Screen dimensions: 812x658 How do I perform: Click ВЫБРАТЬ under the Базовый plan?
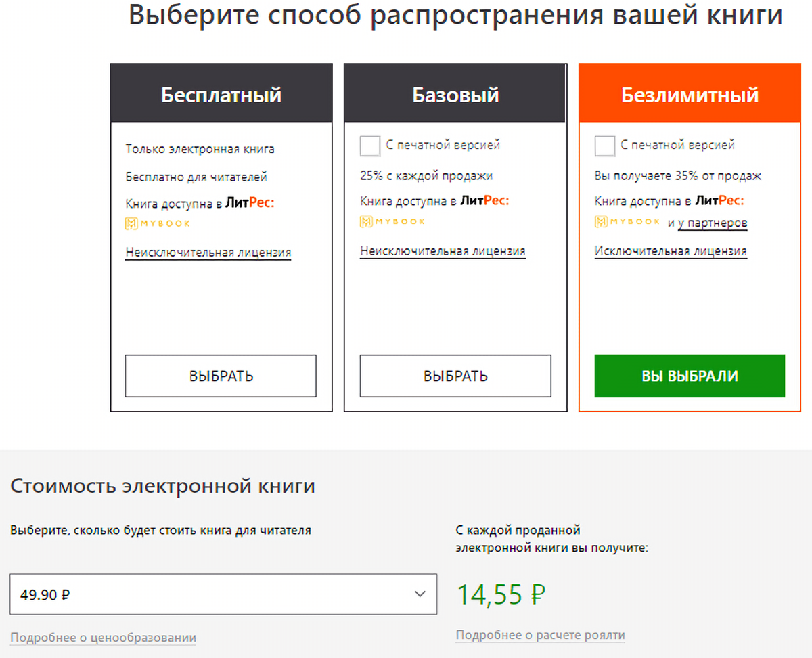(455, 376)
